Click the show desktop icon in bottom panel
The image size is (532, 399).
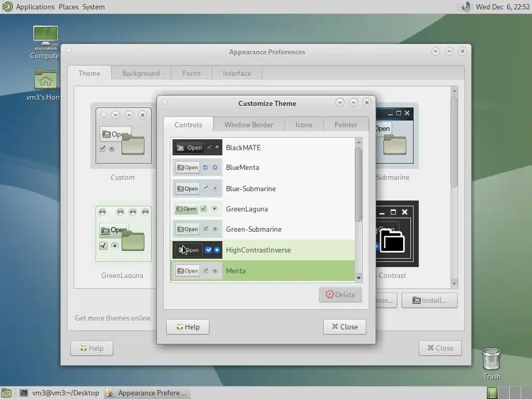point(6,393)
